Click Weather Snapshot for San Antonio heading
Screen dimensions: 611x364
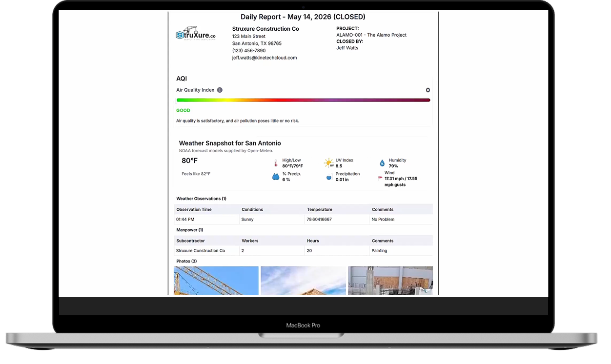click(x=230, y=143)
